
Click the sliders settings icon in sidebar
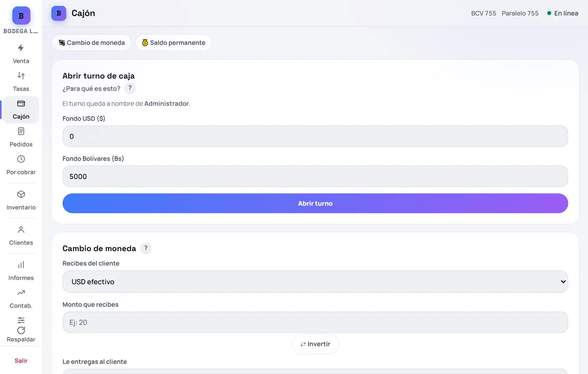pyautogui.click(x=21, y=320)
